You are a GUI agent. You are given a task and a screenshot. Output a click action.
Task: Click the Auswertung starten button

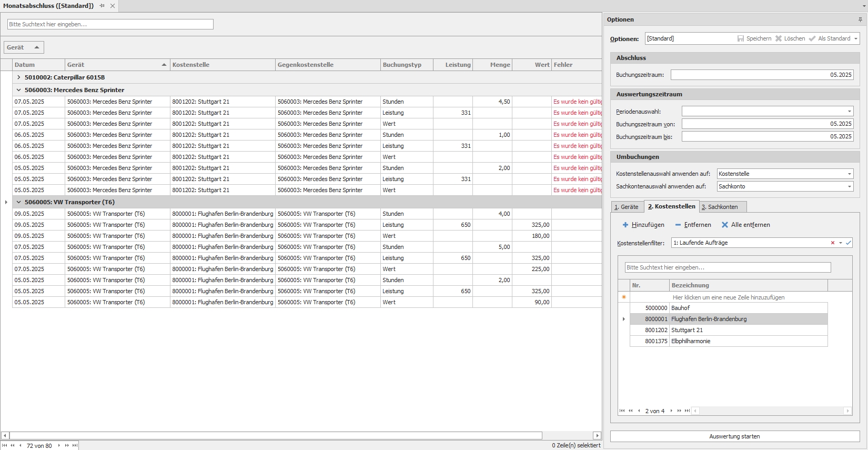(x=734, y=436)
